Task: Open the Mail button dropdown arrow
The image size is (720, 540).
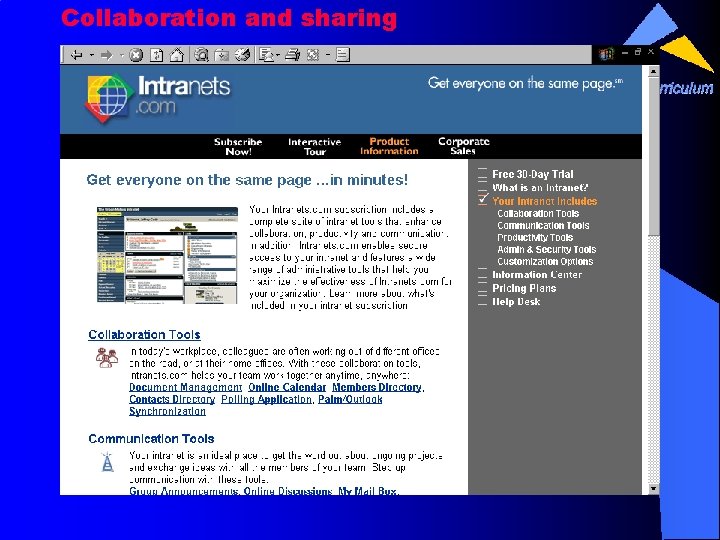Action: pyautogui.click(x=278, y=56)
